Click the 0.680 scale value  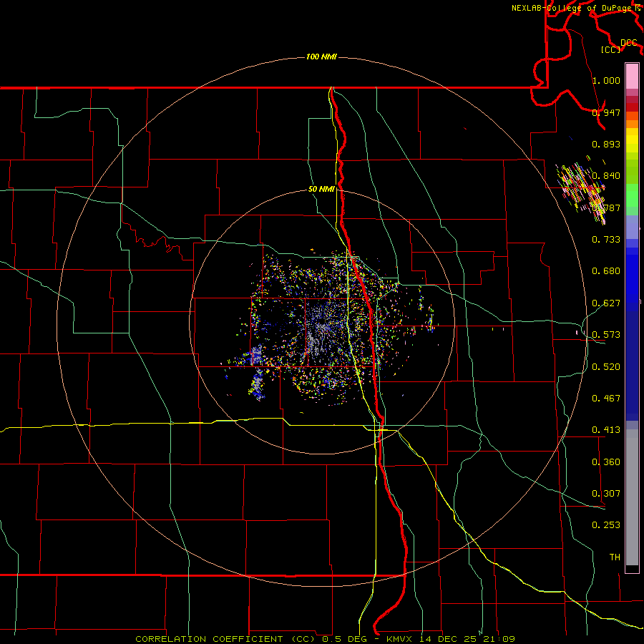pyautogui.click(x=606, y=271)
